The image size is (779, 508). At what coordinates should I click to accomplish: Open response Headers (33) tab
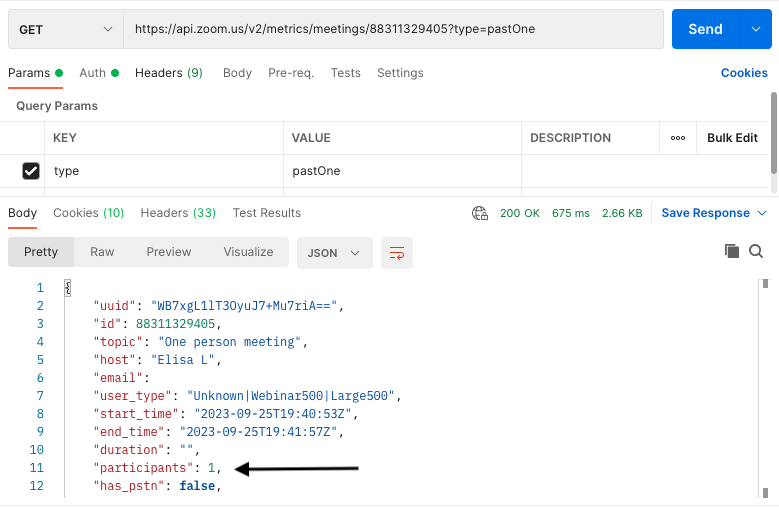click(178, 213)
